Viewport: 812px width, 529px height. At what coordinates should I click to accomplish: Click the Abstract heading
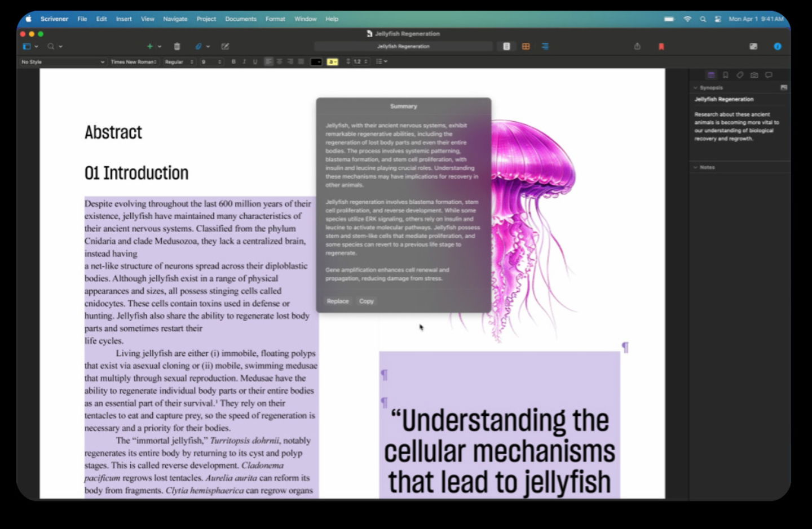pos(113,132)
